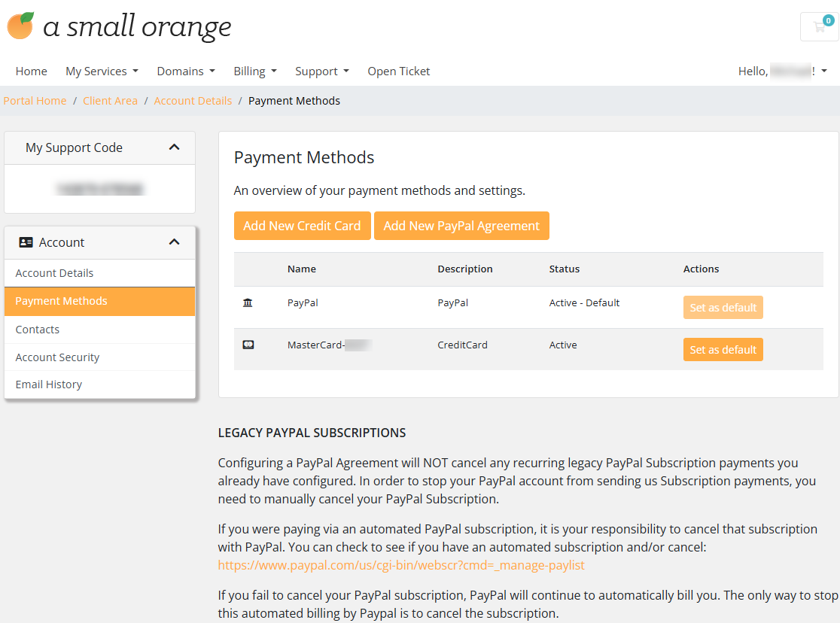Click the Status column header
Screen dimensions: 840x623
[564, 269]
